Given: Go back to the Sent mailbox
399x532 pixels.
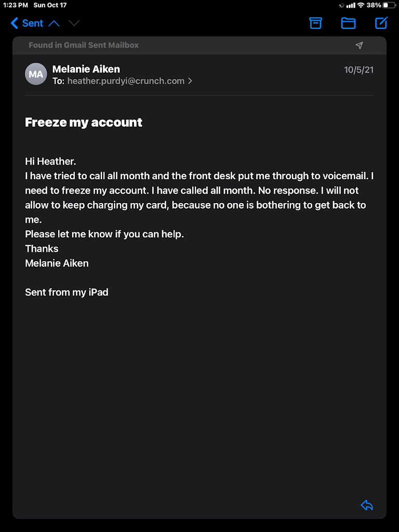Looking at the screenshot, I should pos(27,23).
